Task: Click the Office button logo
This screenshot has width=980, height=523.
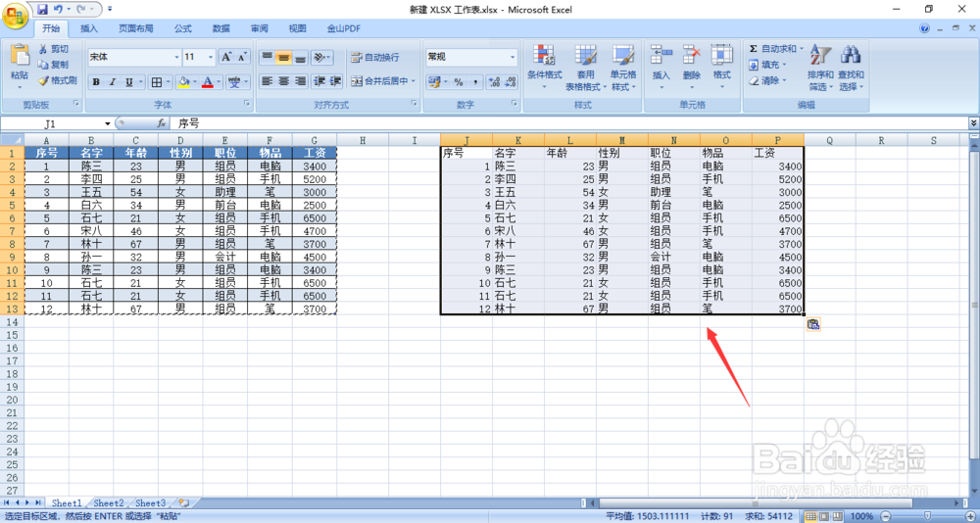Action: pyautogui.click(x=14, y=15)
